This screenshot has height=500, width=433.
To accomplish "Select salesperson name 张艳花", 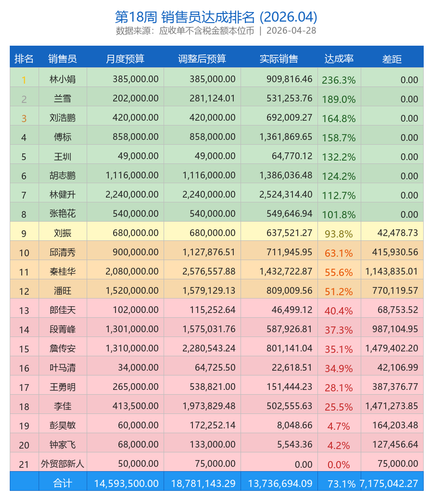I will coord(62,214).
